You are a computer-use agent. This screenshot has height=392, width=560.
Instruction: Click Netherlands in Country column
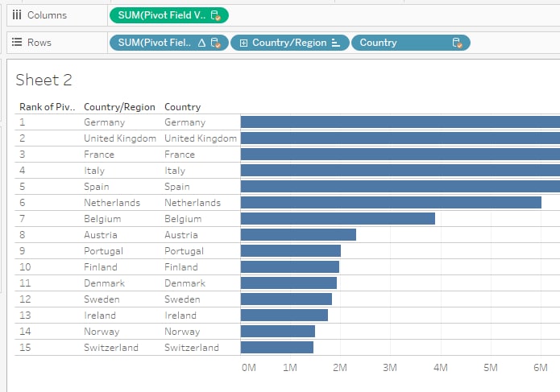(x=193, y=203)
